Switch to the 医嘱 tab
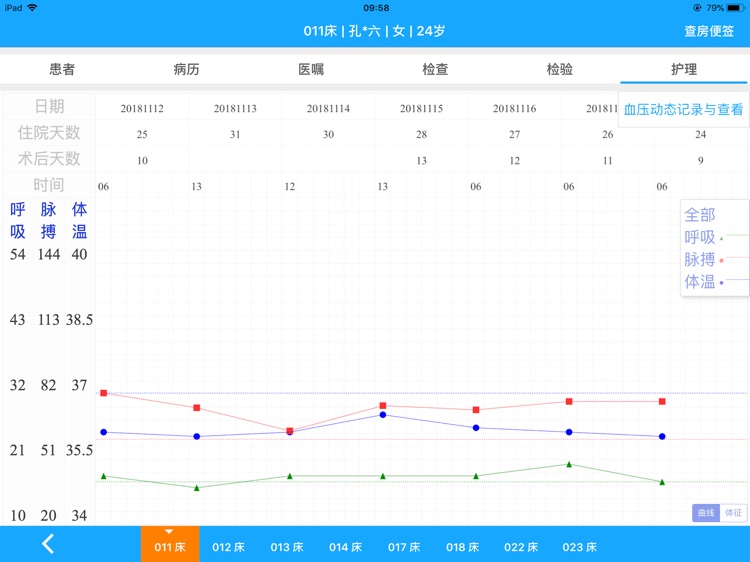This screenshot has width=750, height=562. [311, 69]
